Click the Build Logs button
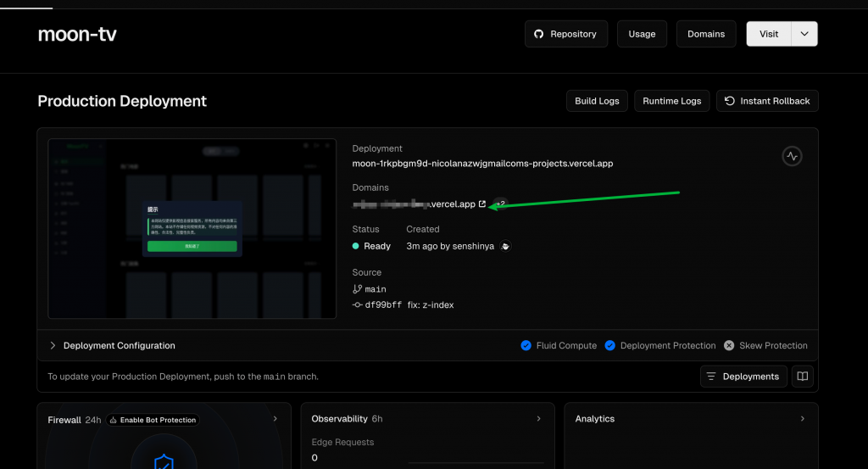868x469 pixels. [597, 101]
